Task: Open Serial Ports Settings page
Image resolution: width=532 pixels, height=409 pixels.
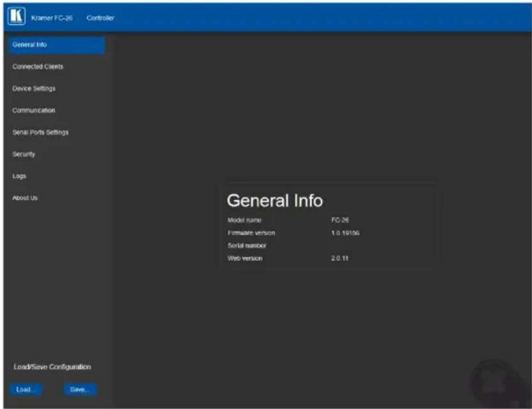Action: point(40,132)
